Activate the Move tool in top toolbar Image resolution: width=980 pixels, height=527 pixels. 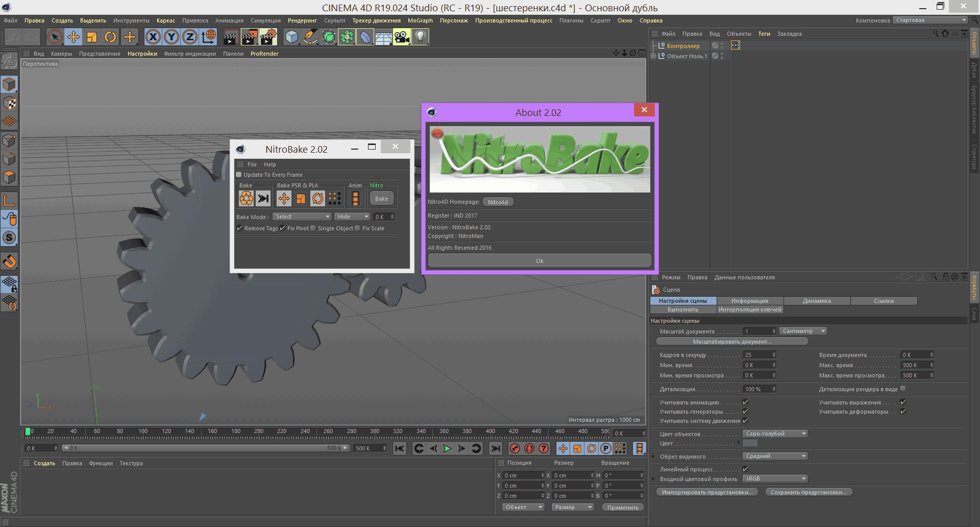point(73,37)
